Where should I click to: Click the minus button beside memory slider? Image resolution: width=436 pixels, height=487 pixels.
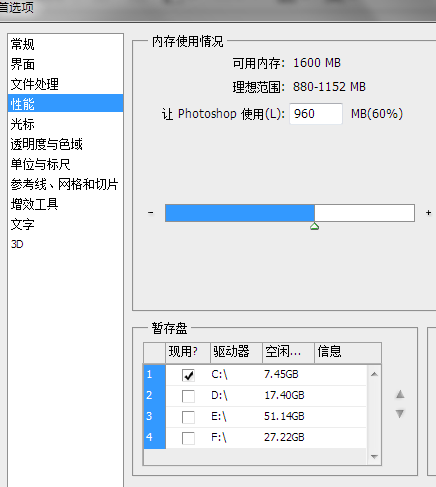151,212
